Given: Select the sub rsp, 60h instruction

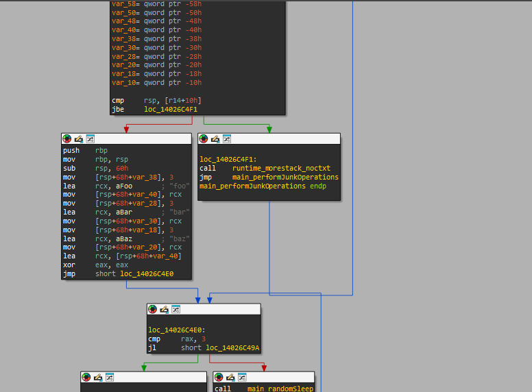Looking at the screenshot, I should click(95, 168).
